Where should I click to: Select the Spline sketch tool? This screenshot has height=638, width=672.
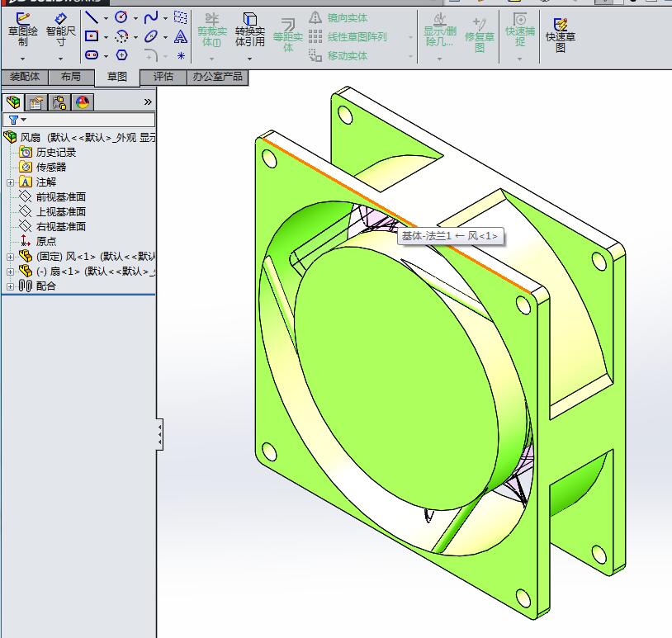151,17
